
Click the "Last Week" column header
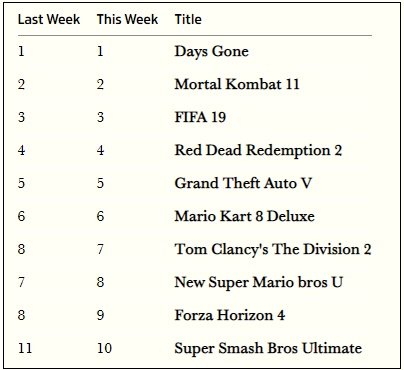coord(49,19)
